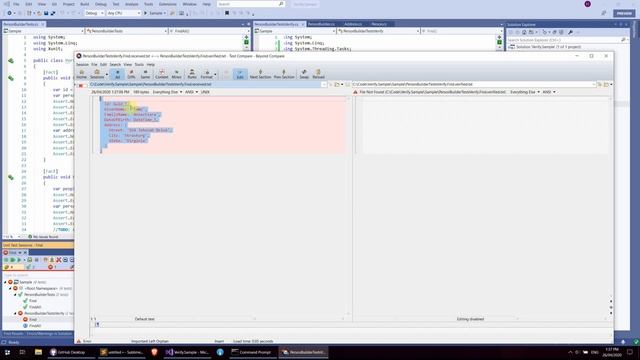The image size is (640, 360).
Task: Open Rules in Beyond Compare toolbar
Action: [x=192, y=74]
